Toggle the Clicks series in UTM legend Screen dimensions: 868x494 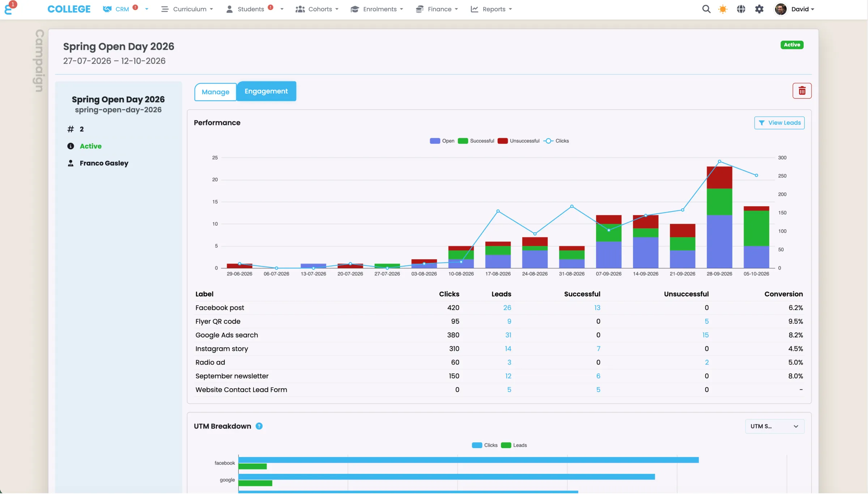(x=485, y=445)
